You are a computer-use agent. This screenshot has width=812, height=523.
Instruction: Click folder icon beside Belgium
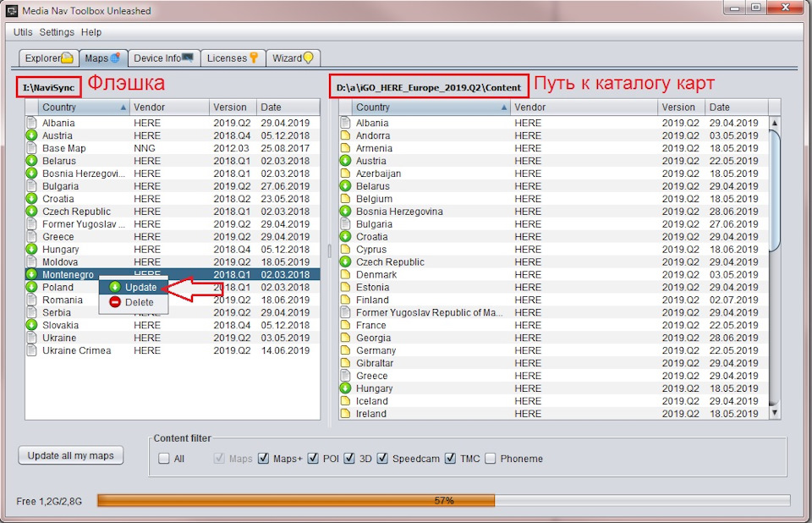(345, 199)
